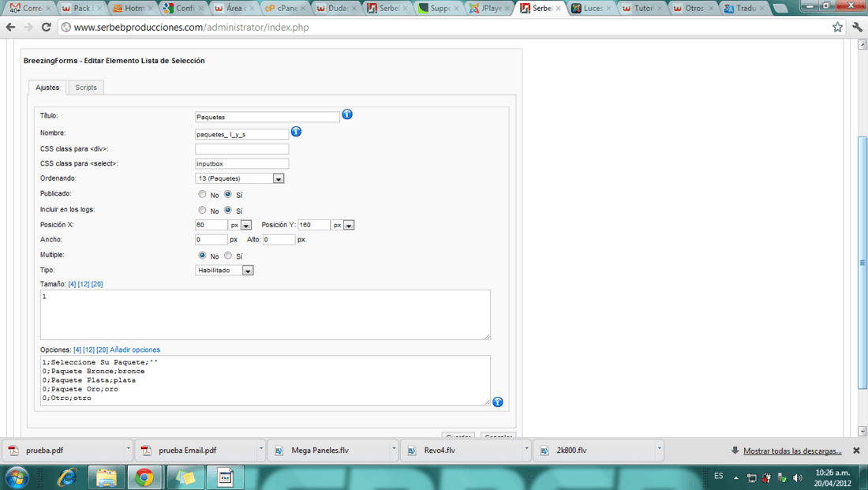868x490 pixels.
Task: Set Opciones size to [12]
Action: coord(88,350)
